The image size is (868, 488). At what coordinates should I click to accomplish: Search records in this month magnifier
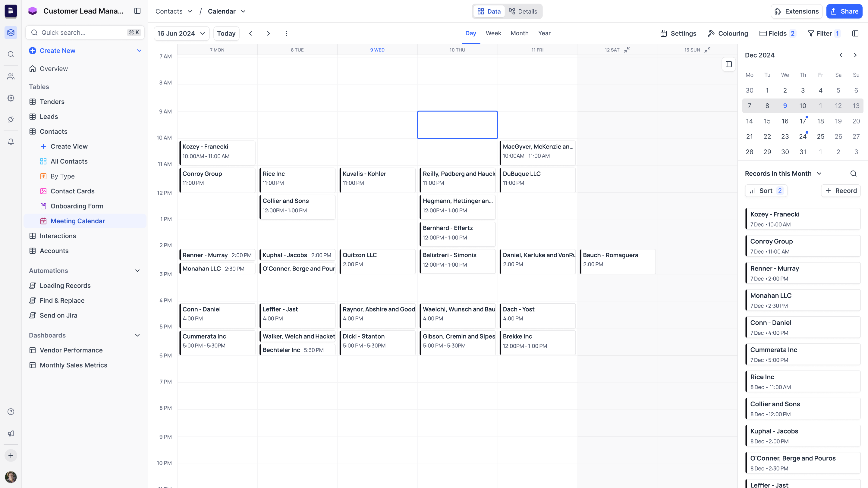[x=853, y=174]
